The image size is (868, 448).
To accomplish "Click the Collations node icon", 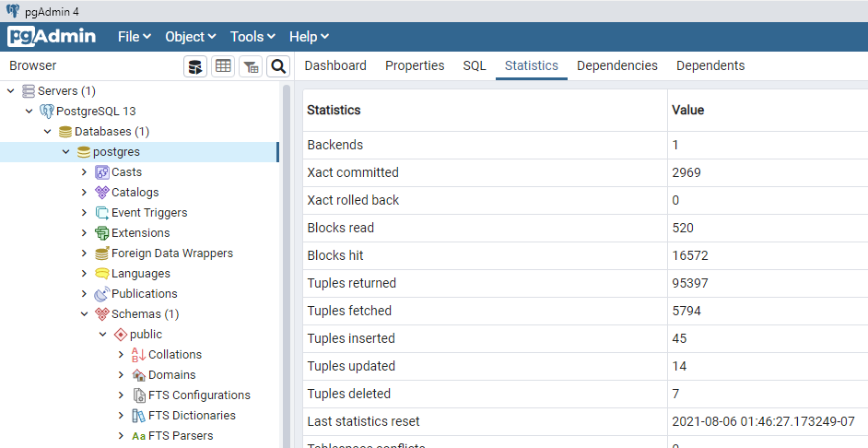I will [x=138, y=354].
